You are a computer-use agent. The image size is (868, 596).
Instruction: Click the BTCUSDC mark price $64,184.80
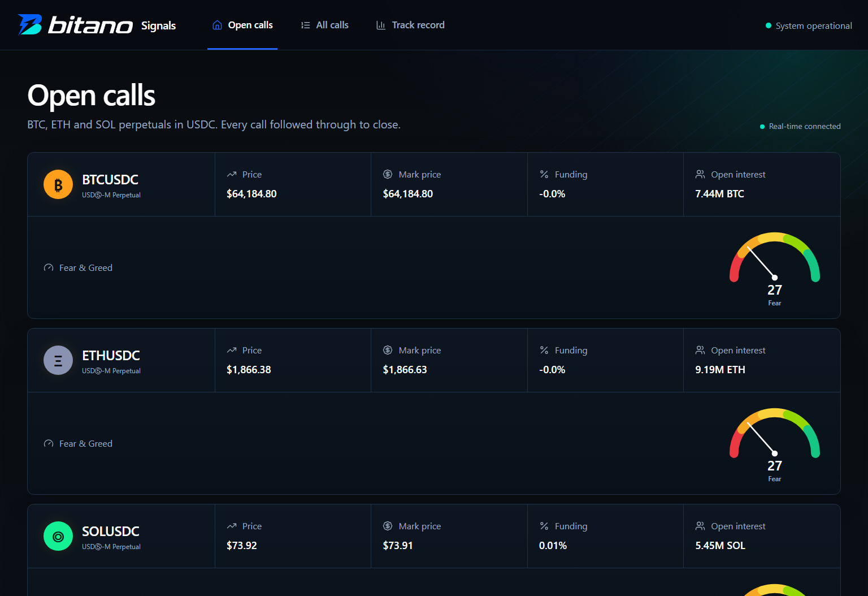pyautogui.click(x=408, y=194)
